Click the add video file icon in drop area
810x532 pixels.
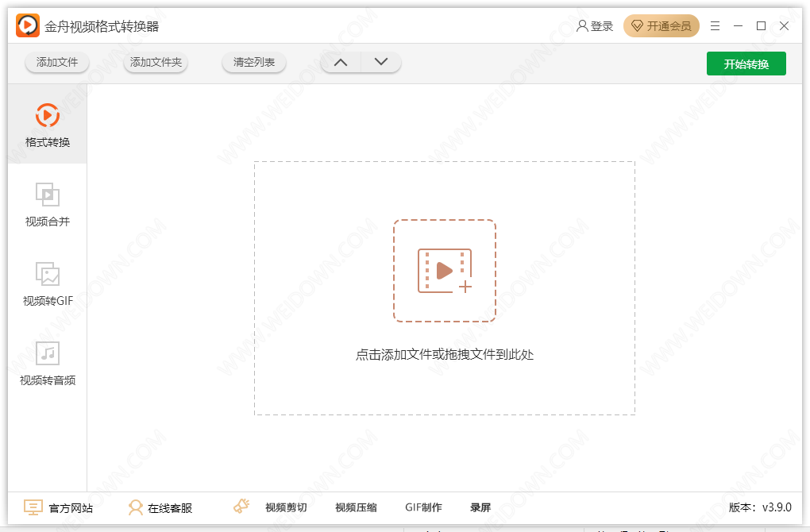tap(444, 271)
